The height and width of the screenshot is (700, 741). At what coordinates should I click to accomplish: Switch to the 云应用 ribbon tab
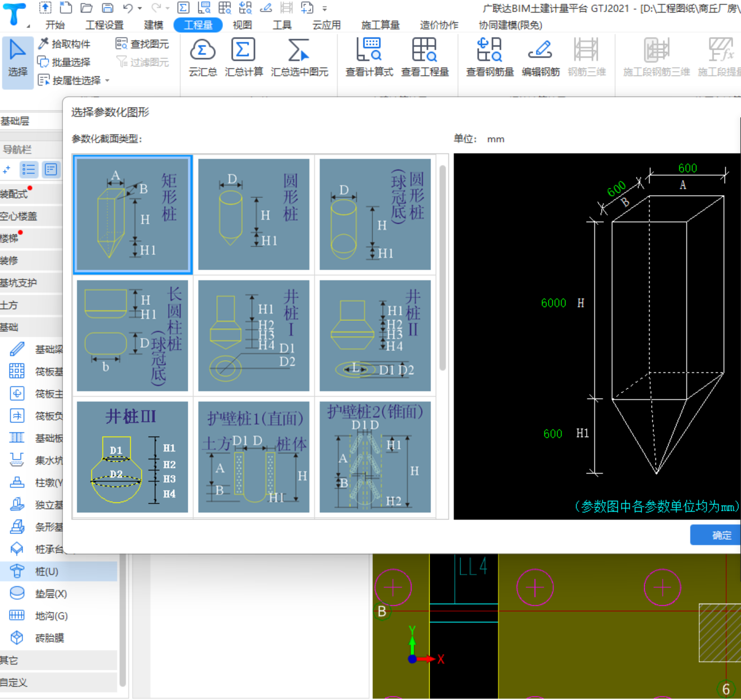(x=326, y=25)
